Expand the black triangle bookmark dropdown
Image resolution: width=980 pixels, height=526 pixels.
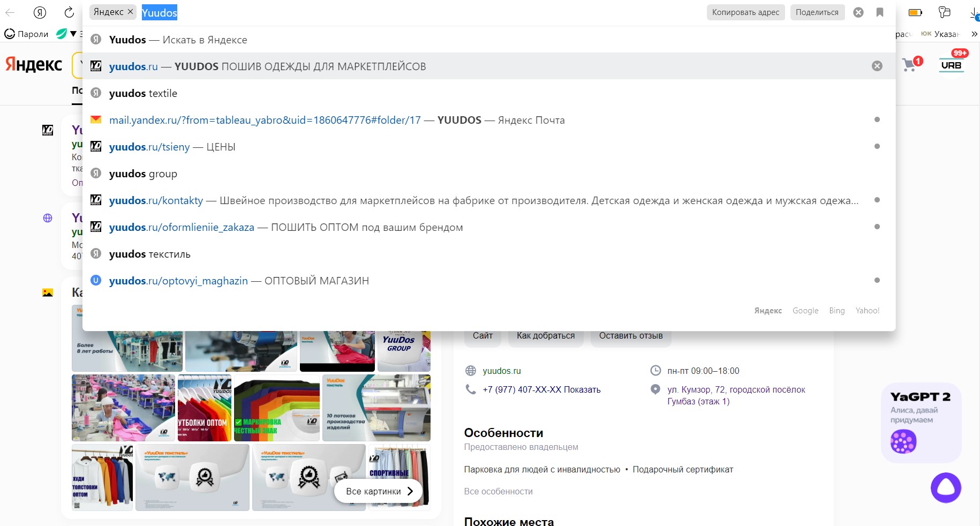tap(73, 34)
